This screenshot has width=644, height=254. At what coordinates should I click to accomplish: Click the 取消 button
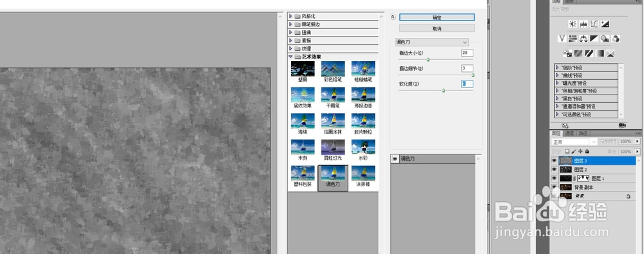tap(437, 29)
